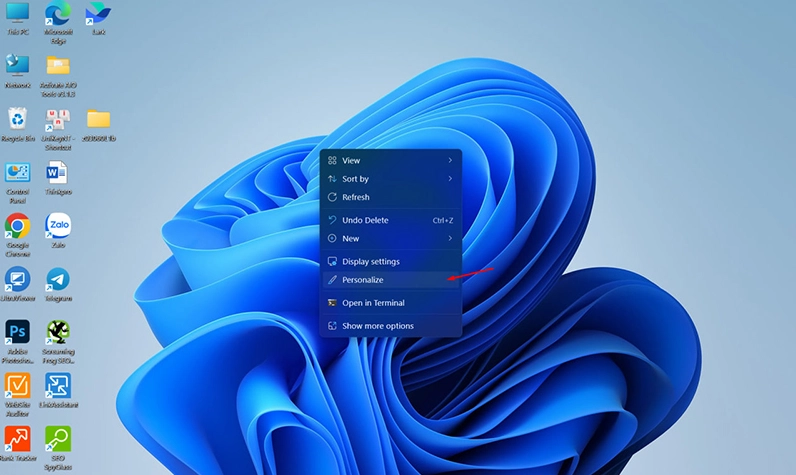Select the Screaming Frog SEO icon
796x475 pixels.
[x=58, y=332]
